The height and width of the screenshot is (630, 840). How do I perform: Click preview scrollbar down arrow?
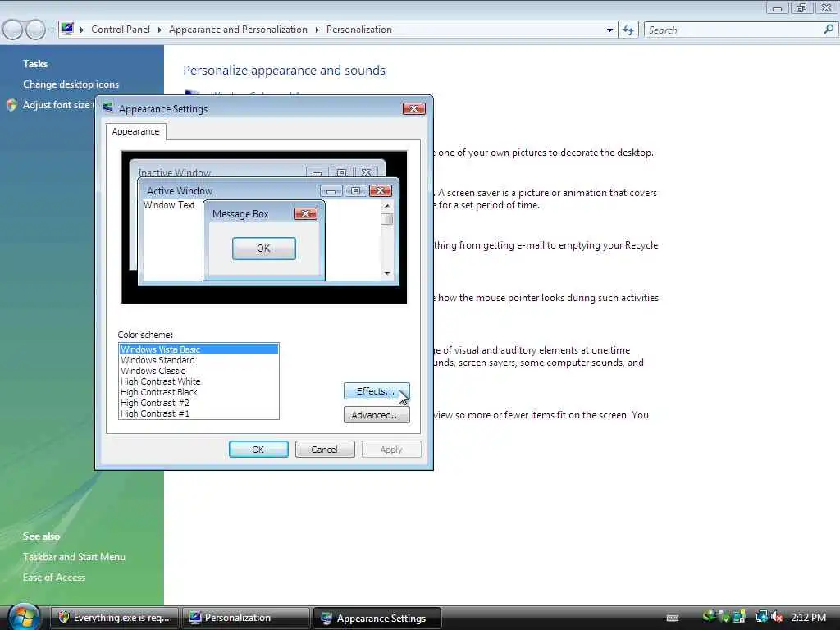(387, 273)
